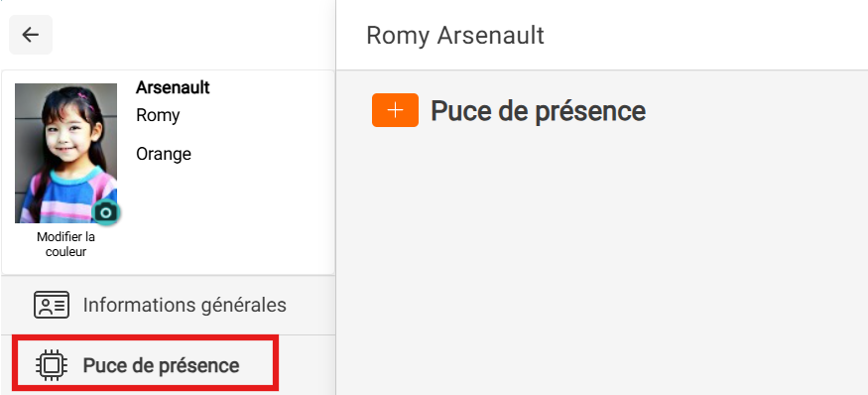Click the Modifier la couleur link

pos(65,244)
